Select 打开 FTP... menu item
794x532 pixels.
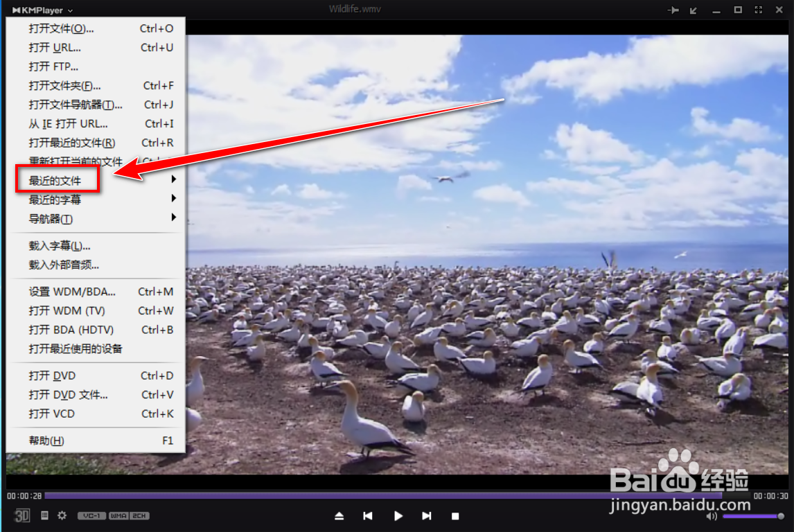96,66
